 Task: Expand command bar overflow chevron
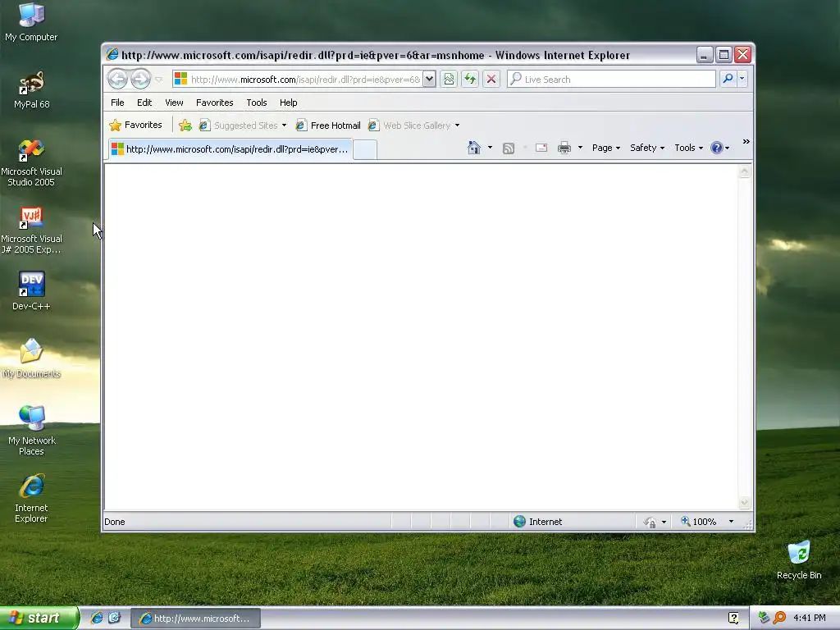point(746,141)
